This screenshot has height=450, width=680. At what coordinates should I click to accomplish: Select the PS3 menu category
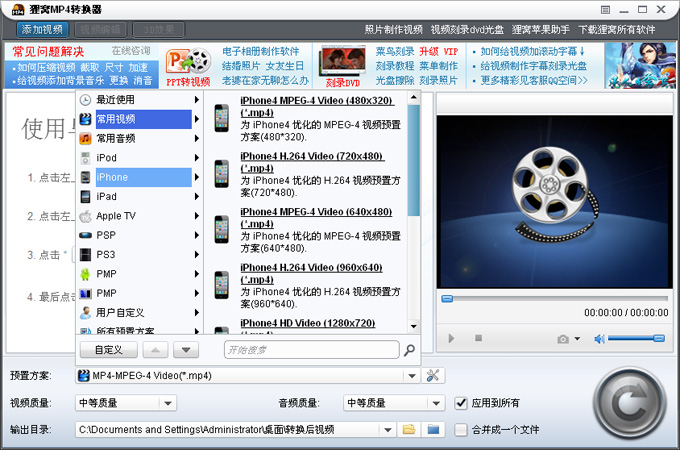(139, 254)
